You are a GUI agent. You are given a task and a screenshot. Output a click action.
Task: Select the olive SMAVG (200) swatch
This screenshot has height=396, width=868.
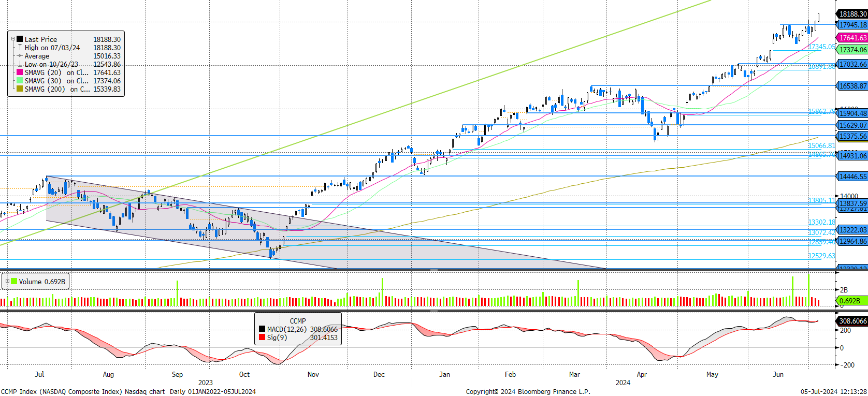(x=20, y=89)
